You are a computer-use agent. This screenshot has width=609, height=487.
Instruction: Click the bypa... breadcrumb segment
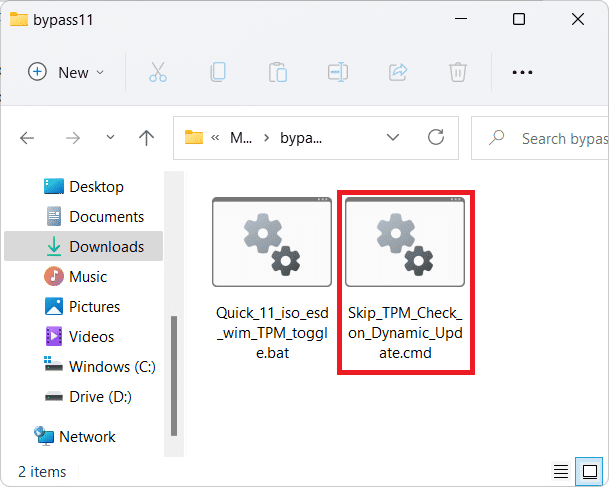(301, 138)
